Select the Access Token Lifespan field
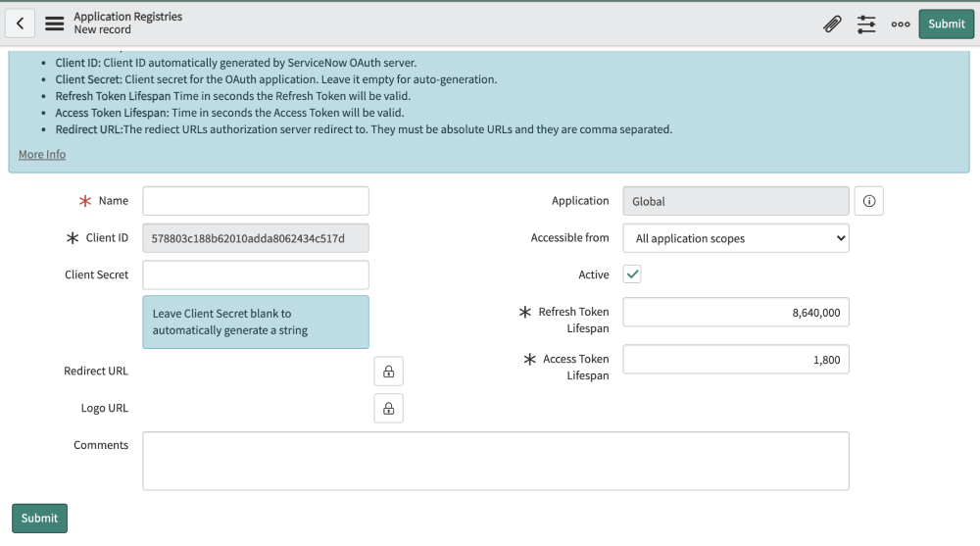980x546 pixels. (x=735, y=360)
